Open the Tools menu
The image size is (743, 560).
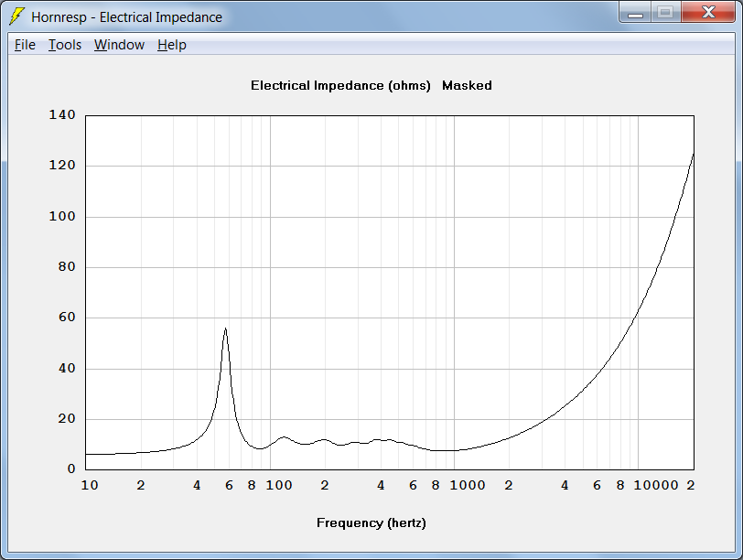click(65, 45)
